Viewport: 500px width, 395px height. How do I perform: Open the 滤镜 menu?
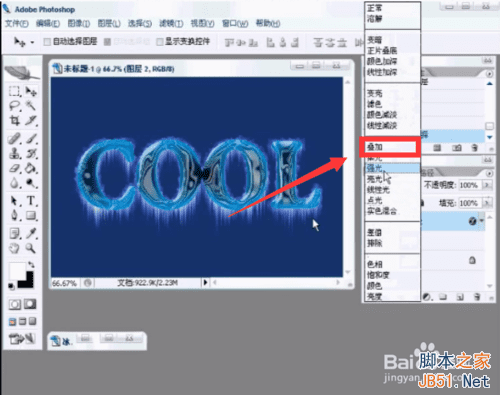(171, 23)
